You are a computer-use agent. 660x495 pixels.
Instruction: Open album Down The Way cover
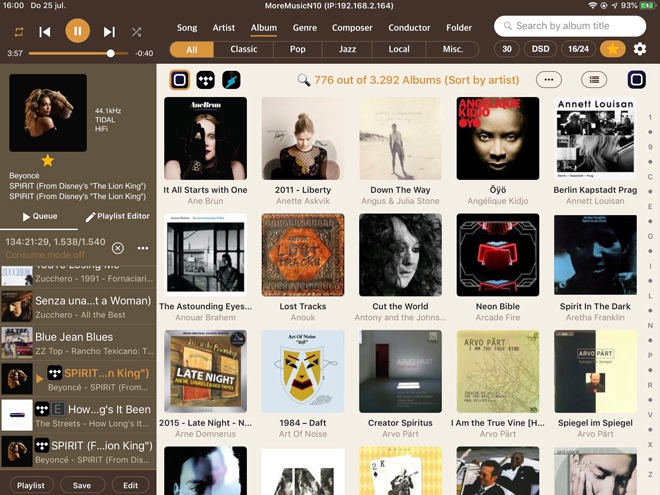[400, 138]
